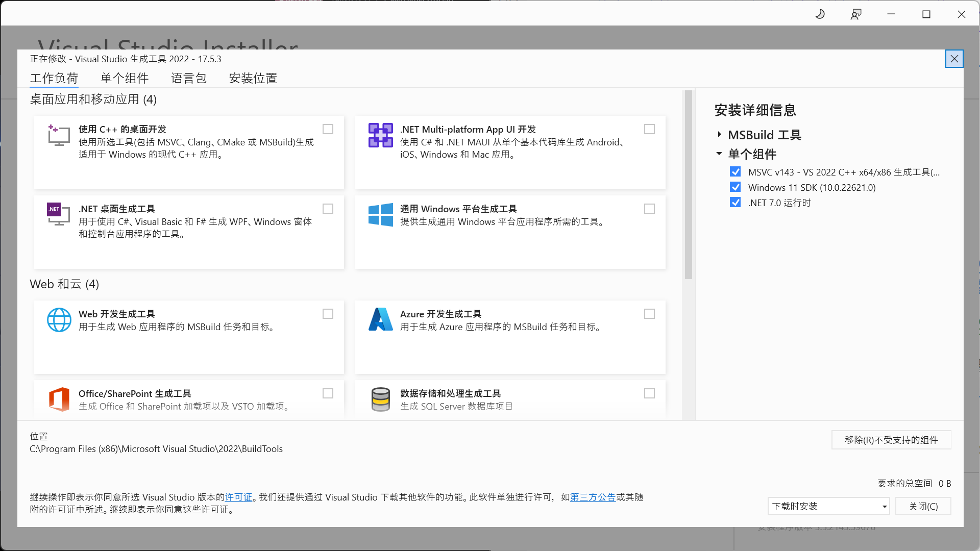The image size is (980, 551).
Task: Check the Office/SharePoint 生成工具 workload
Action: click(x=328, y=394)
